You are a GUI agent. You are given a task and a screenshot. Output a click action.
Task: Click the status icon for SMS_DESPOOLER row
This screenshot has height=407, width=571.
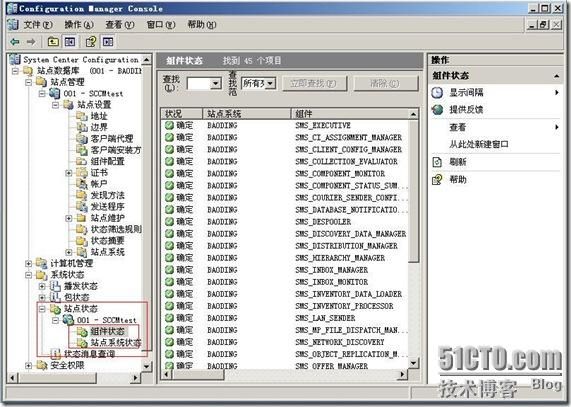point(169,221)
